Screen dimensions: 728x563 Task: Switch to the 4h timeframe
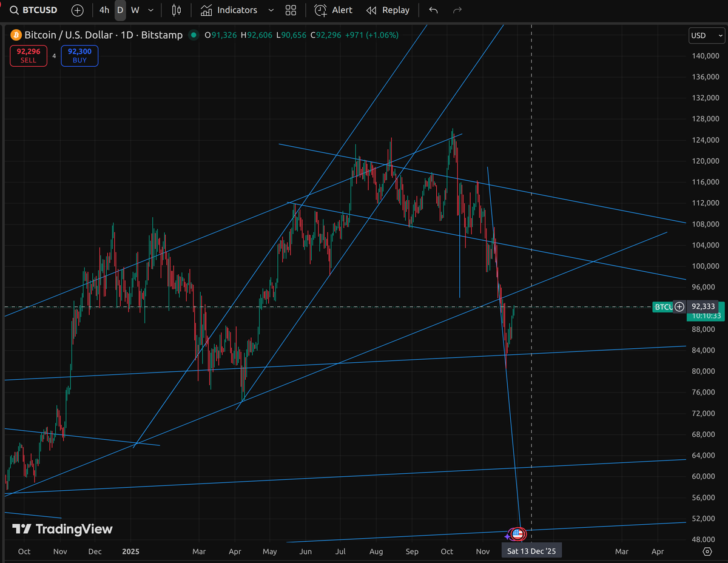[x=104, y=10]
